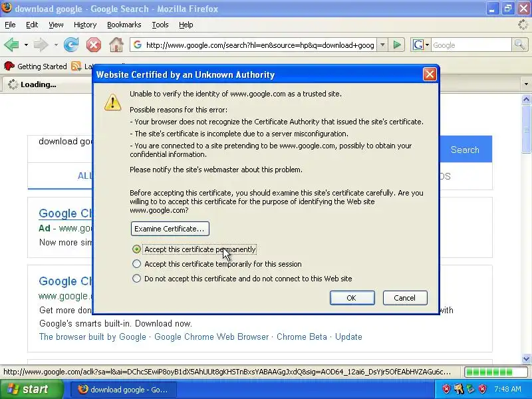Go to Home page icon
The width and height of the screenshot is (532, 399).
click(x=116, y=45)
